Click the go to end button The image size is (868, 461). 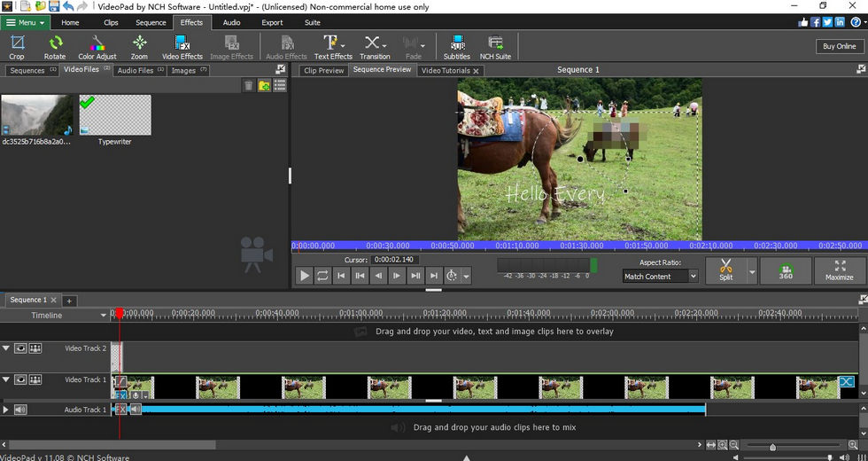(434, 276)
